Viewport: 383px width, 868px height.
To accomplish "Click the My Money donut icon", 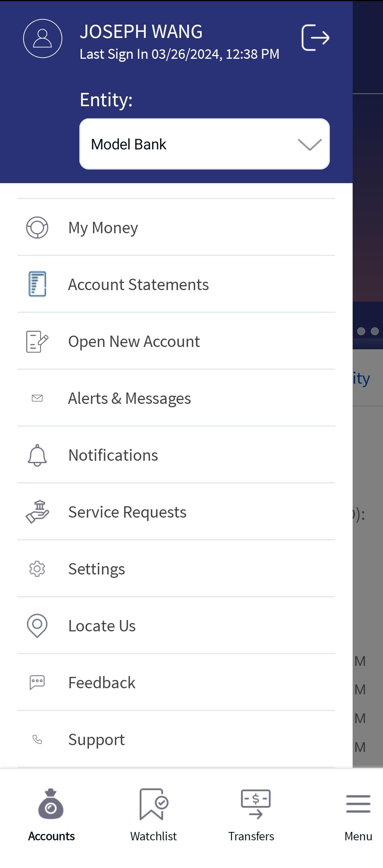I will click(37, 228).
